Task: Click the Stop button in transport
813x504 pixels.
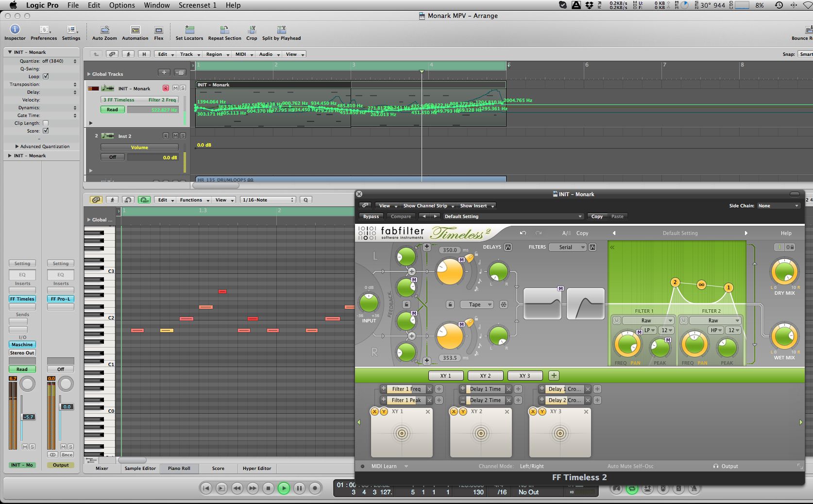Action: pos(268,488)
